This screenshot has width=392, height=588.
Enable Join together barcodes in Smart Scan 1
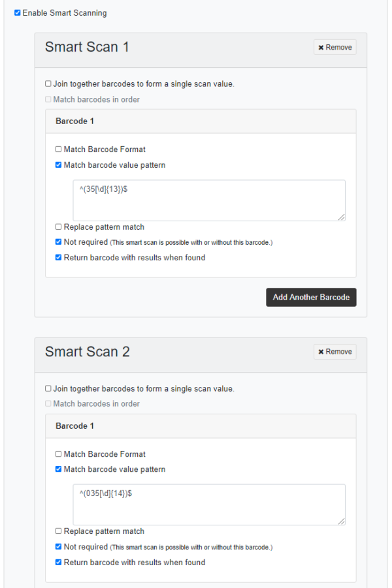click(48, 84)
